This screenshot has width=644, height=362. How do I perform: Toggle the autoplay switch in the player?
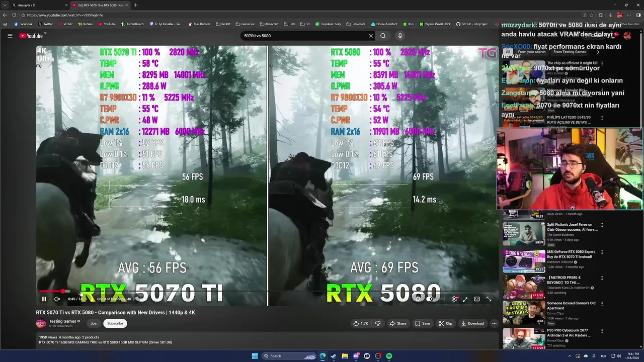coord(431,299)
